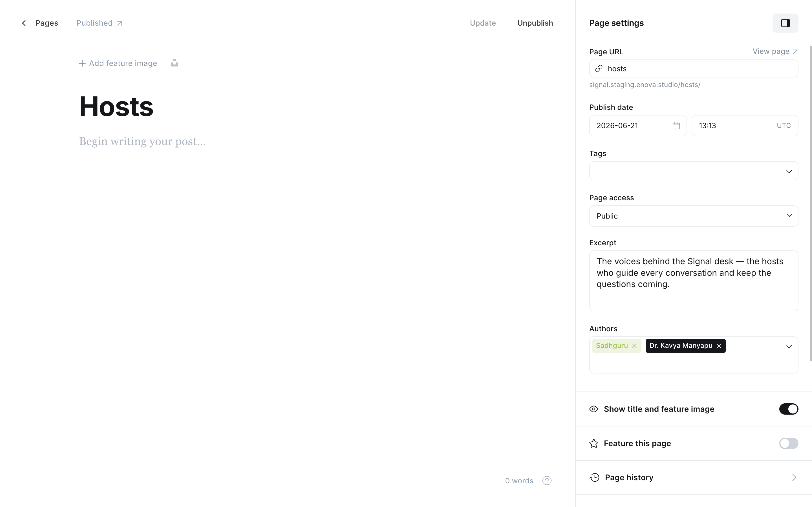812x507 pixels.
Task: Click the link icon in Page URL field
Action: click(599, 69)
